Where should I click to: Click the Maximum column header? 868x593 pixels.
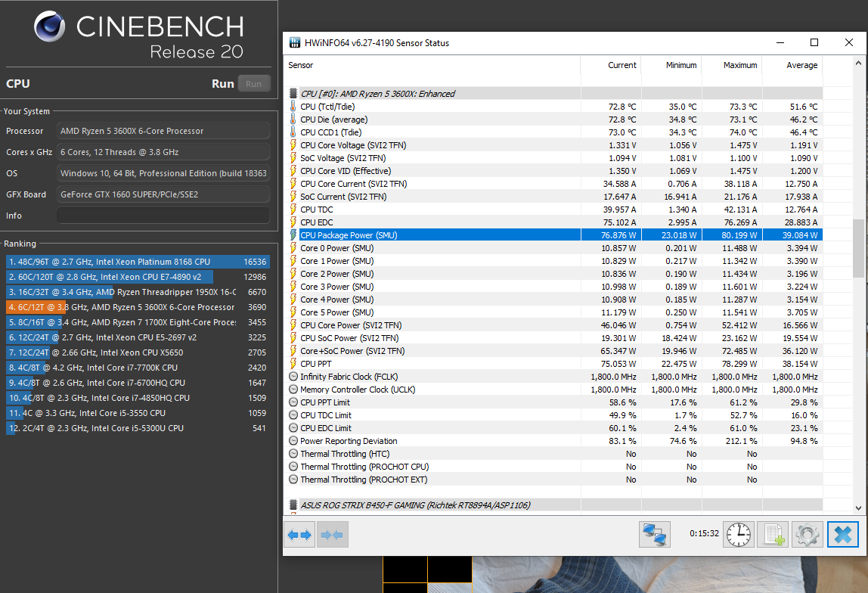(739, 65)
